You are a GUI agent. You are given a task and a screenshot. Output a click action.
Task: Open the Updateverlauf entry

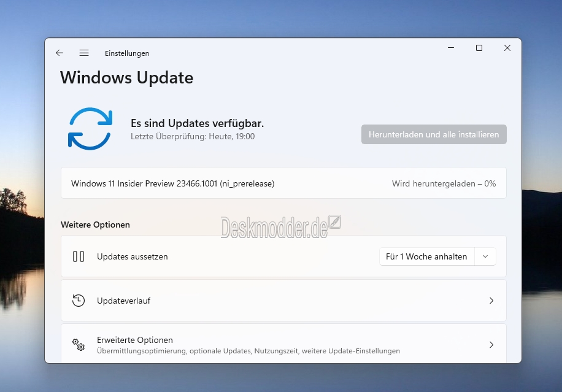click(x=283, y=301)
